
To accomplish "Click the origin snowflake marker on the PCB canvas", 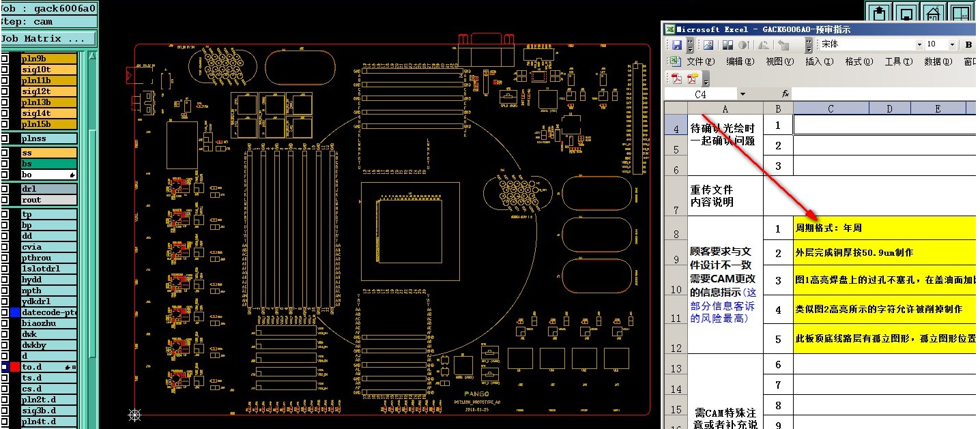I will tap(135, 414).
